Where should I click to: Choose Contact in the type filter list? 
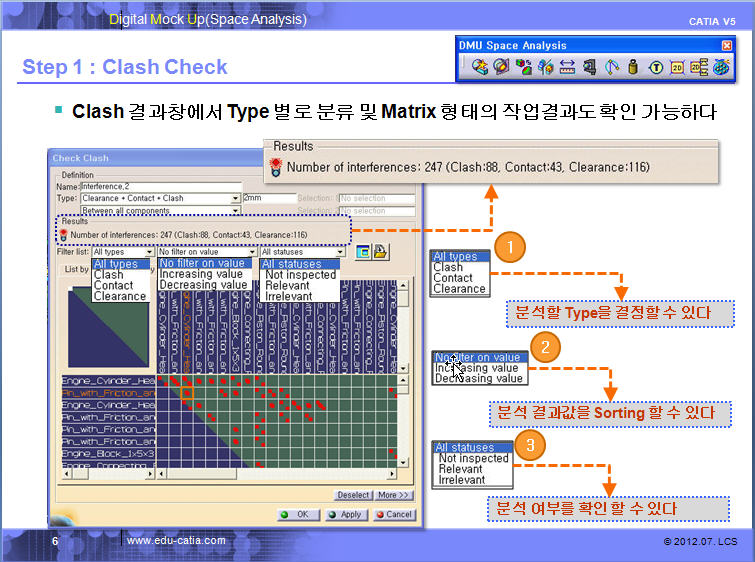(x=113, y=285)
